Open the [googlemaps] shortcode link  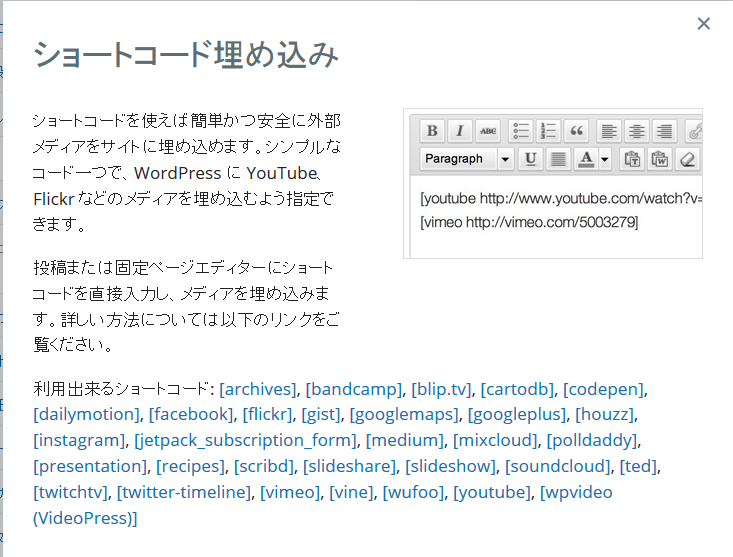click(x=404, y=414)
